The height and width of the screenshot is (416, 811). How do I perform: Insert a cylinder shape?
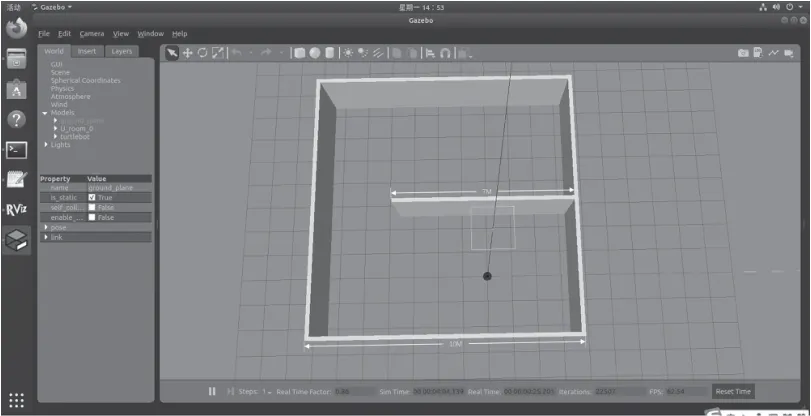click(x=329, y=53)
